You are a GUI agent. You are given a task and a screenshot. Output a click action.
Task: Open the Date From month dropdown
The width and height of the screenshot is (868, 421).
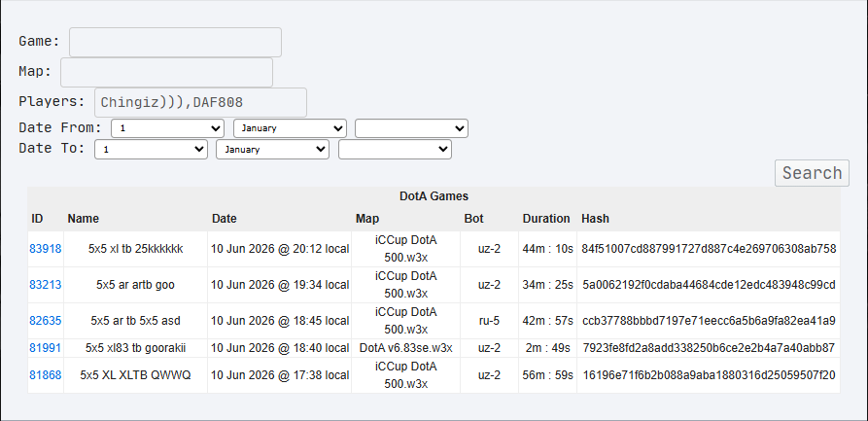tap(290, 128)
